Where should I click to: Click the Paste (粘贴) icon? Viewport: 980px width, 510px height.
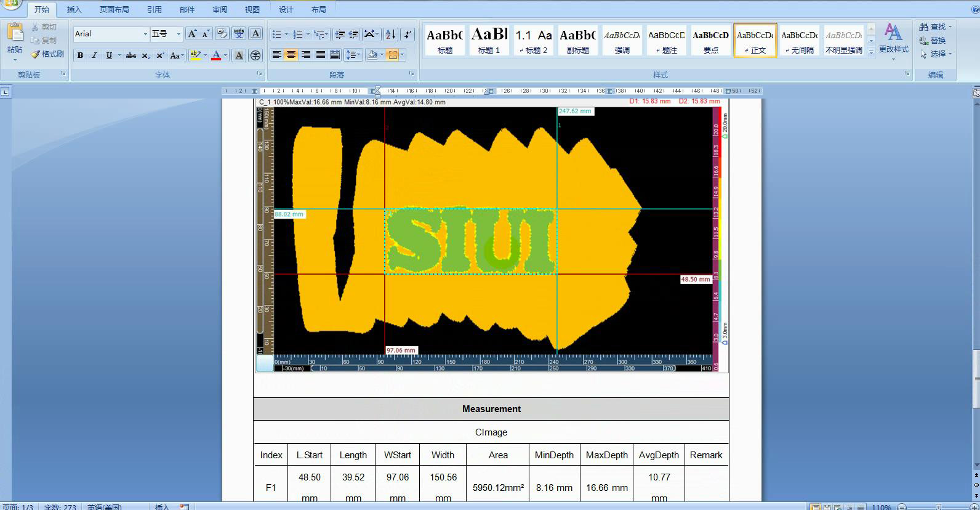coord(15,32)
